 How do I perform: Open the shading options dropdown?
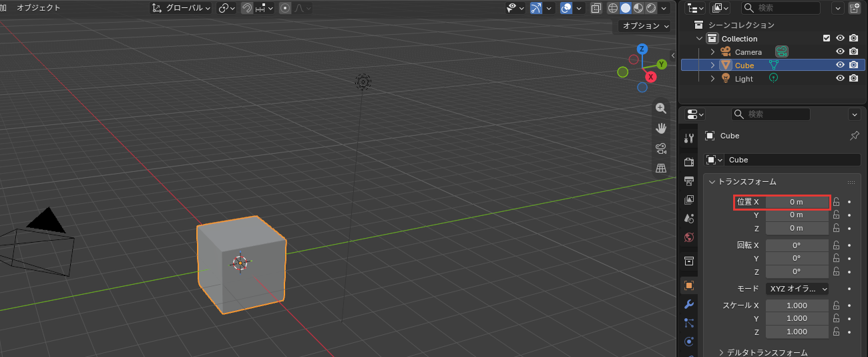click(x=663, y=8)
